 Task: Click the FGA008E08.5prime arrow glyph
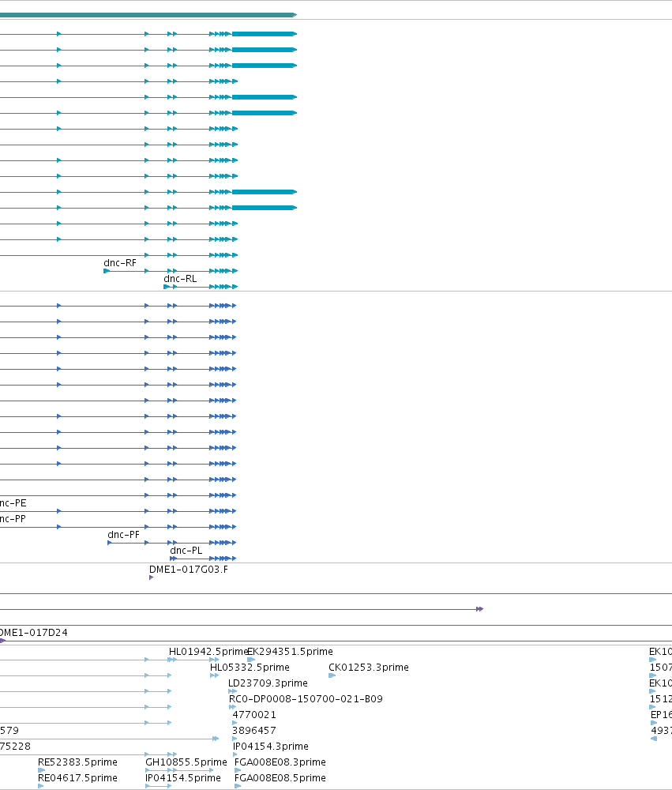point(238,786)
